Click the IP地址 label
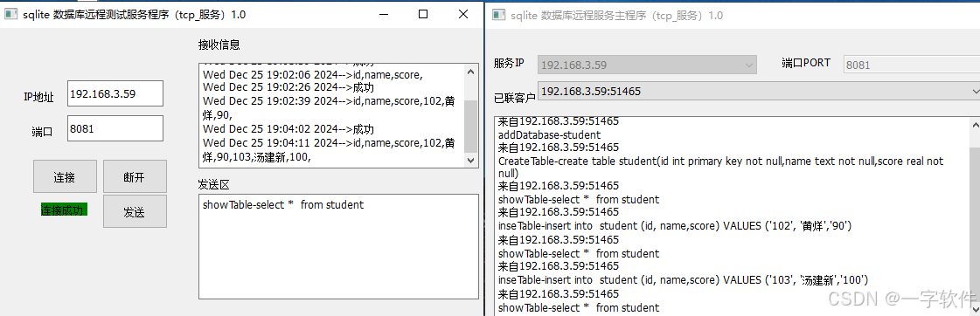Image resolution: width=980 pixels, height=316 pixels. pyautogui.click(x=38, y=97)
